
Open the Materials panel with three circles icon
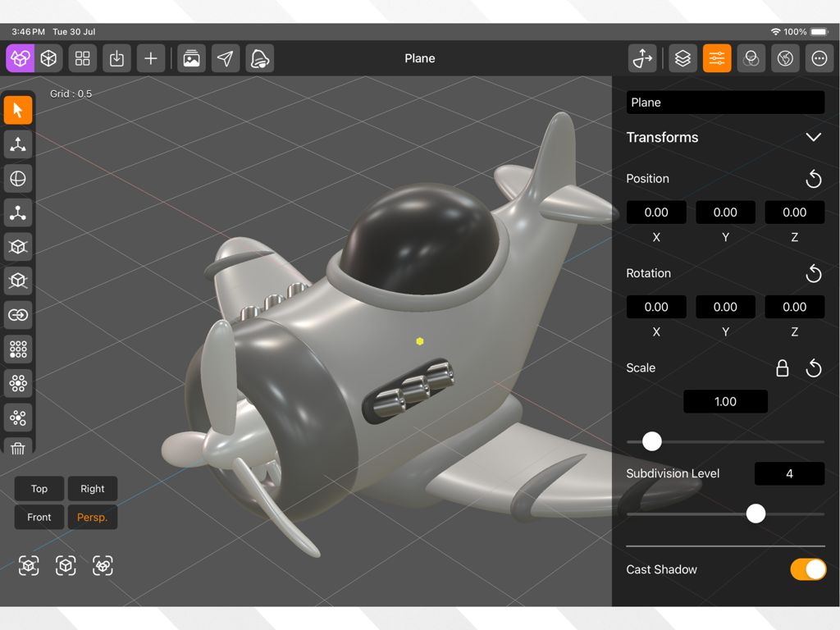pyautogui.click(x=751, y=58)
